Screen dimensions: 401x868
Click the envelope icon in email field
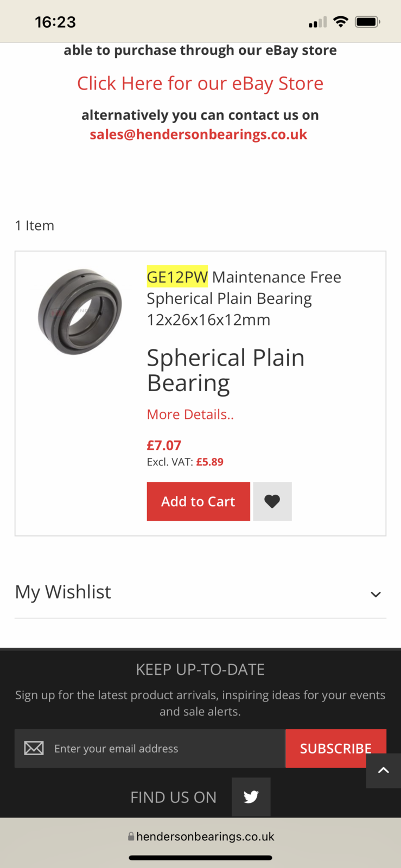pyautogui.click(x=34, y=749)
